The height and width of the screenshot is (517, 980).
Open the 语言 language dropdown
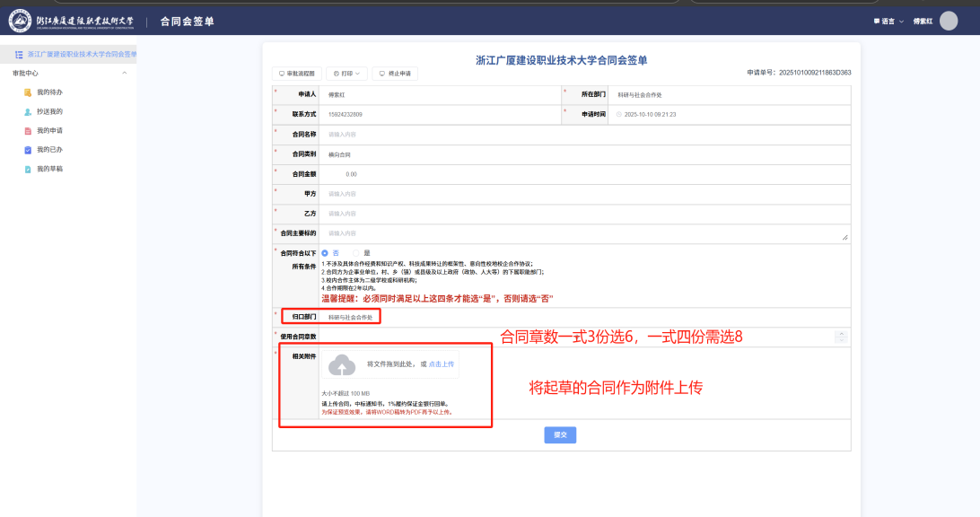(888, 21)
